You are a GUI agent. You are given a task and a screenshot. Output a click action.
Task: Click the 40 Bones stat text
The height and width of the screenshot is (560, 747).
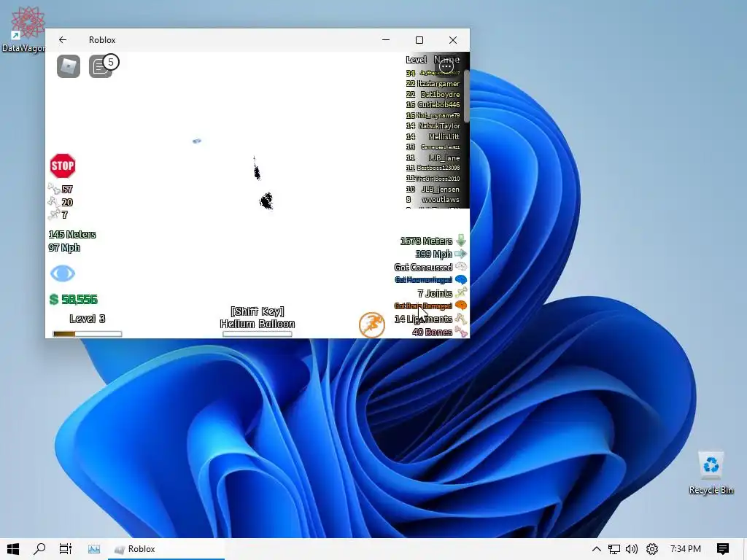[x=432, y=332]
